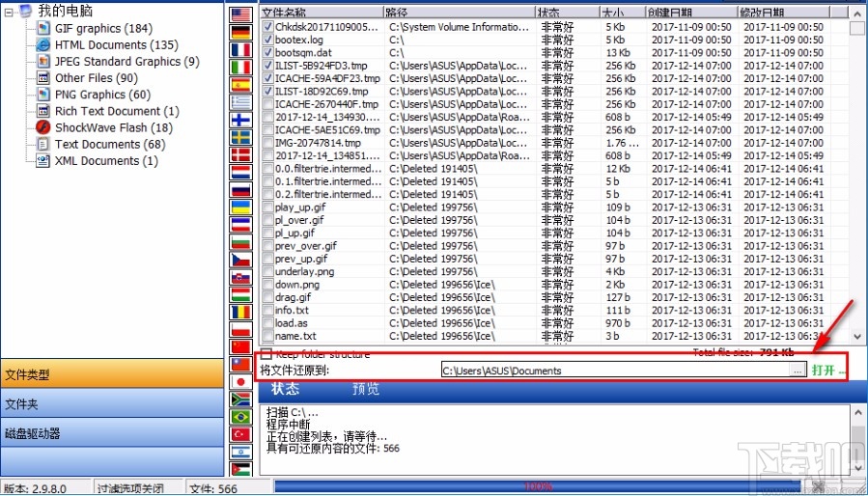Click file list scrollbar down arrow
The height and width of the screenshot is (496, 868).
click(x=857, y=336)
